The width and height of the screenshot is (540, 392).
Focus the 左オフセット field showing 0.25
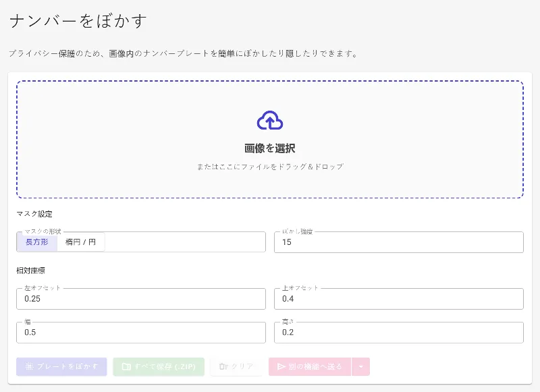(141, 299)
